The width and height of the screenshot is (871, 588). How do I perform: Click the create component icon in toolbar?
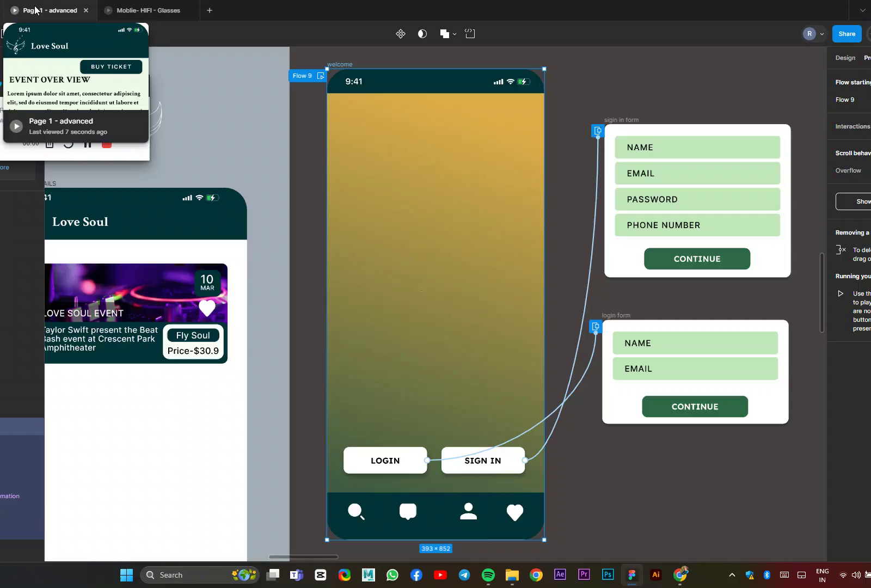click(x=401, y=34)
